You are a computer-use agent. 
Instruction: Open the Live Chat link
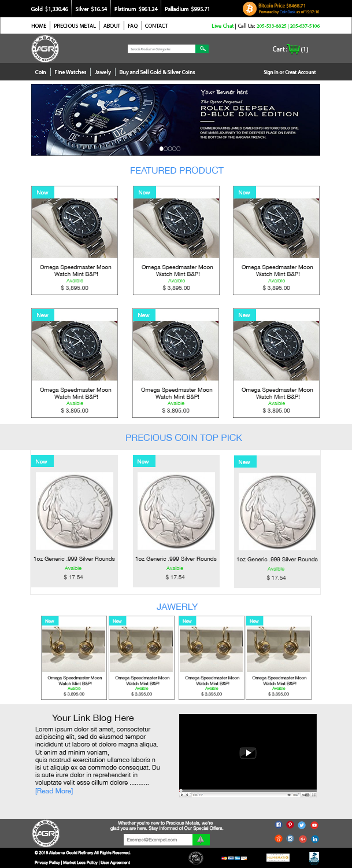click(223, 26)
